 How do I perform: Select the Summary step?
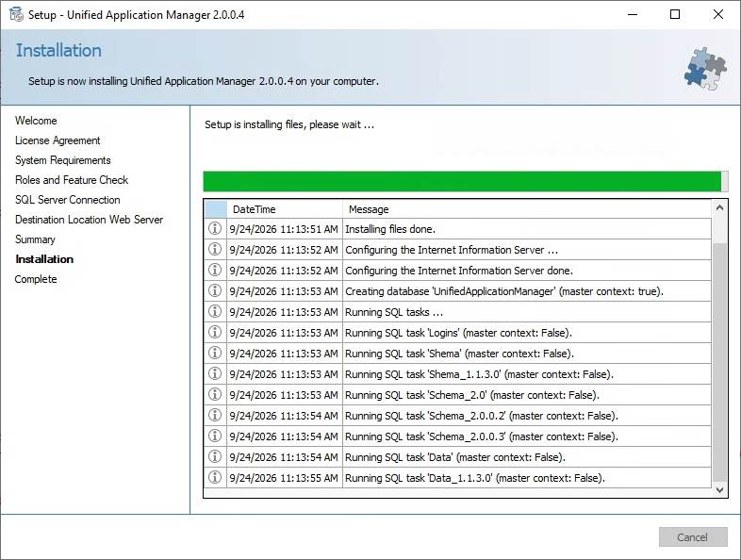click(x=35, y=239)
